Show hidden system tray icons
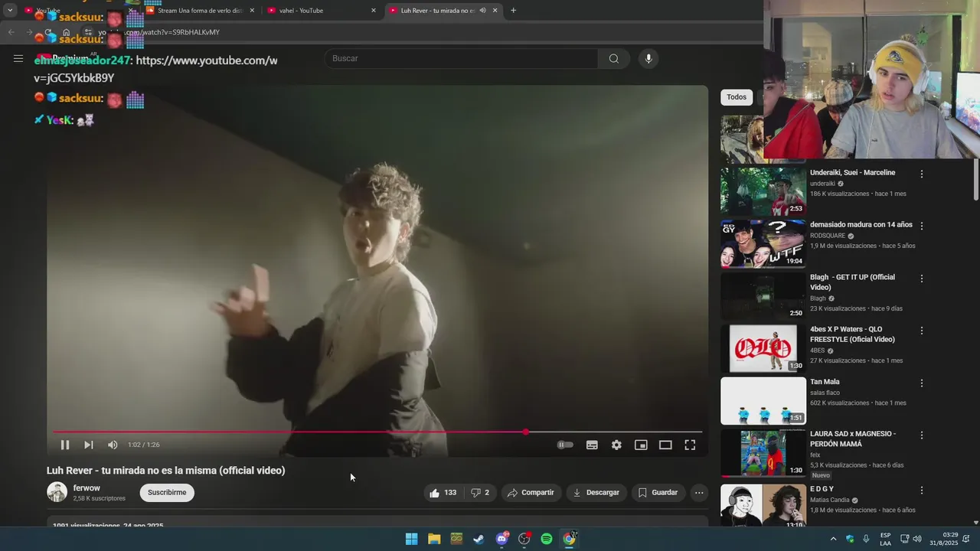This screenshot has width=980, height=551. coord(833,539)
